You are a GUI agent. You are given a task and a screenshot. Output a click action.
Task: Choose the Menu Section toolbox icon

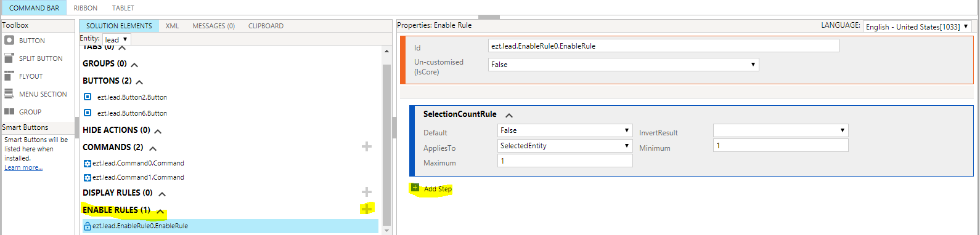coord(9,94)
